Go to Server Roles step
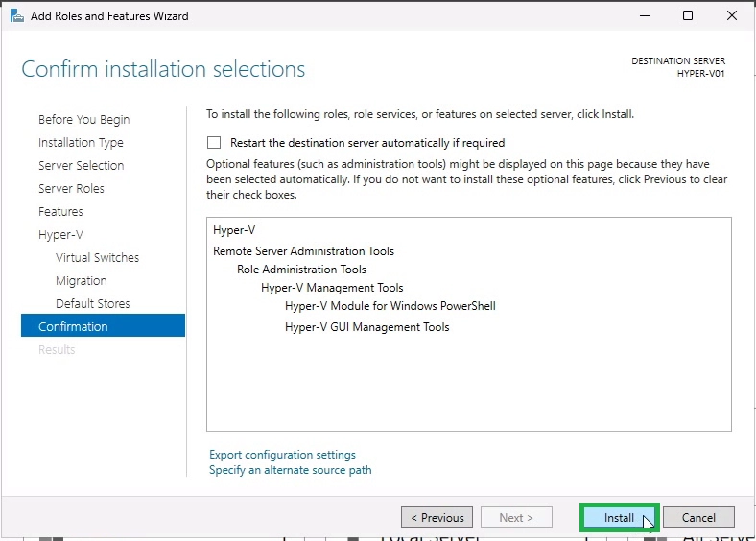The width and height of the screenshot is (756, 541). 71,189
